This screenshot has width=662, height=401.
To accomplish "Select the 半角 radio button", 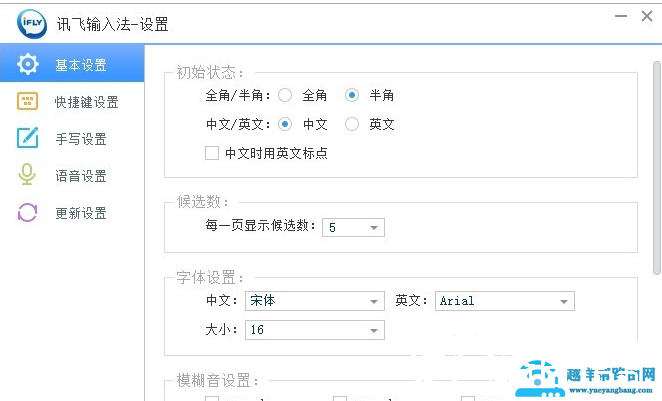I will point(352,95).
